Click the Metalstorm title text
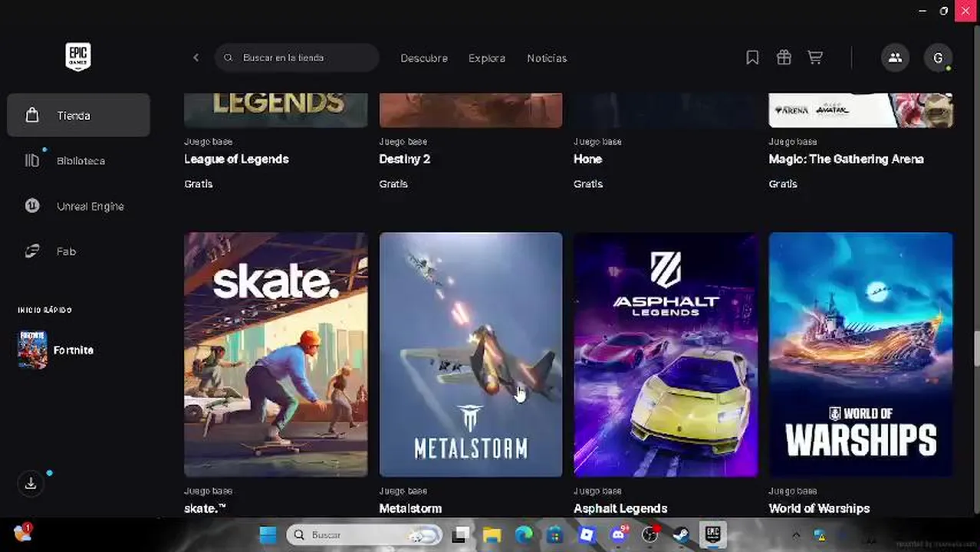 point(410,508)
